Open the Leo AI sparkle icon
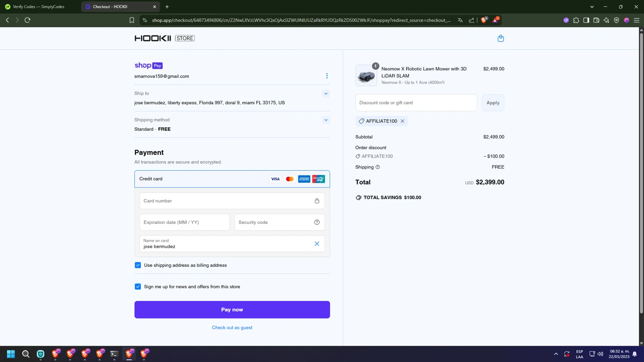Image resolution: width=644 pixels, height=362 pixels. 606,20
